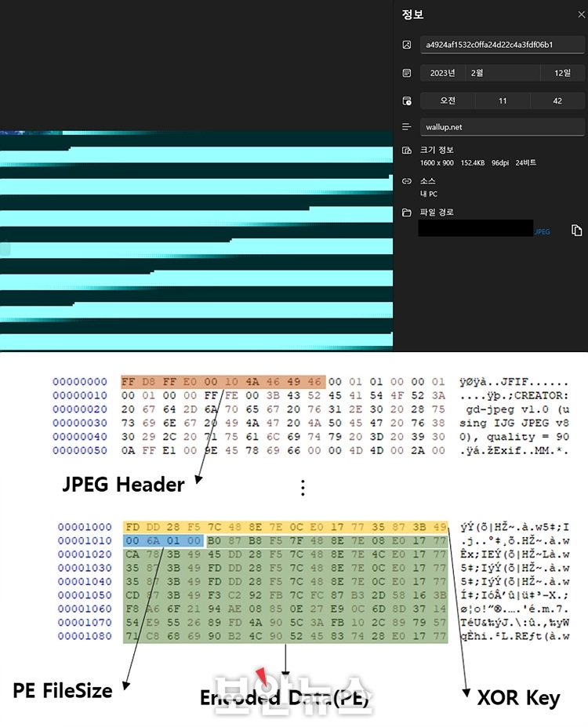The width and height of the screenshot is (588, 727).
Task: Select the hour field showing 11
Action: point(503,100)
